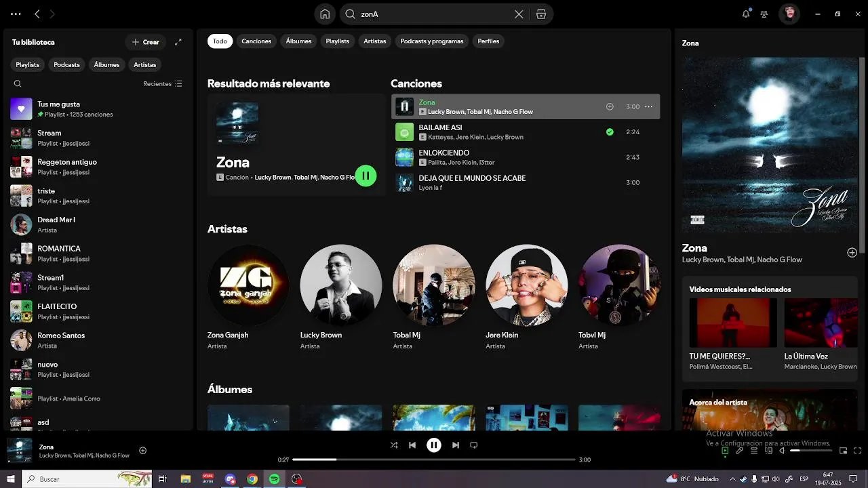
Task: Enter full screen player mode
Action: point(858,451)
